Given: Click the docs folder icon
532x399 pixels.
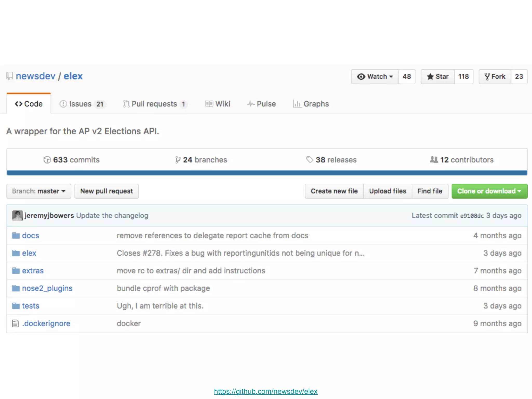Looking at the screenshot, I should [x=16, y=236].
